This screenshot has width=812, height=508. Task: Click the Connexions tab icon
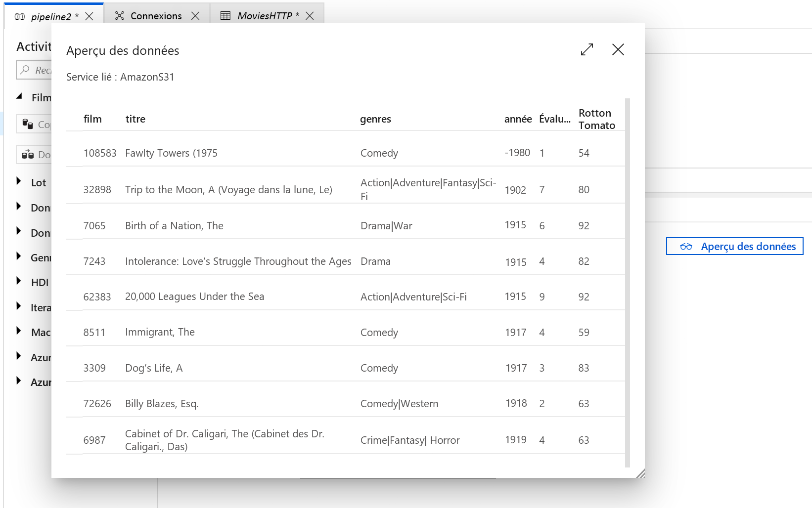tap(119, 16)
